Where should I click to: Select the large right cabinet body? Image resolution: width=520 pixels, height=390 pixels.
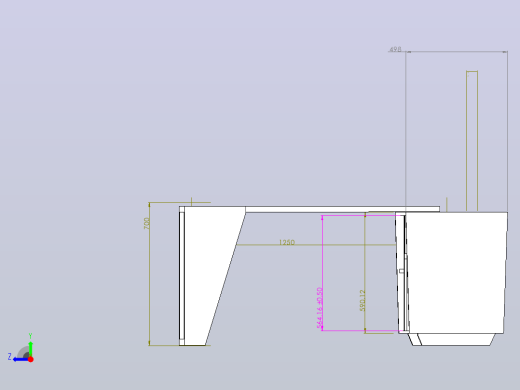click(x=456, y=272)
